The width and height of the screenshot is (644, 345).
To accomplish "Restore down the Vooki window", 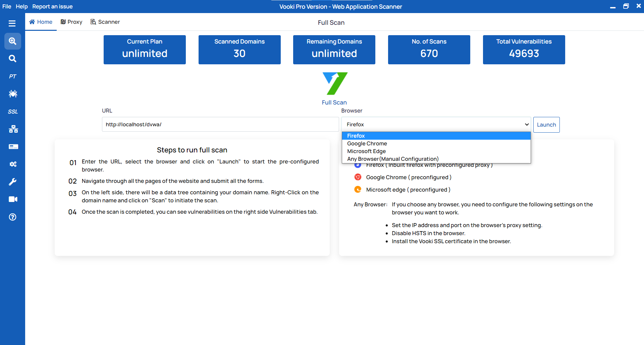I will (x=626, y=6).
